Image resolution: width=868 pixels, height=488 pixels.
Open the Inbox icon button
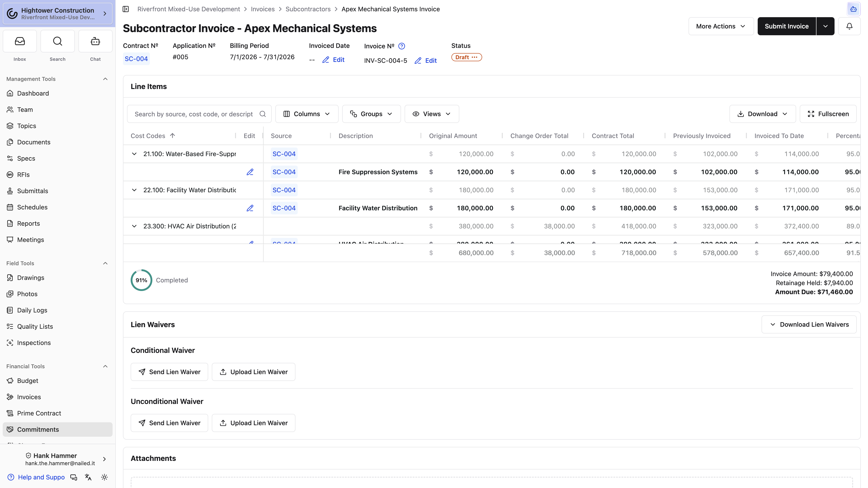pos(19,41)
